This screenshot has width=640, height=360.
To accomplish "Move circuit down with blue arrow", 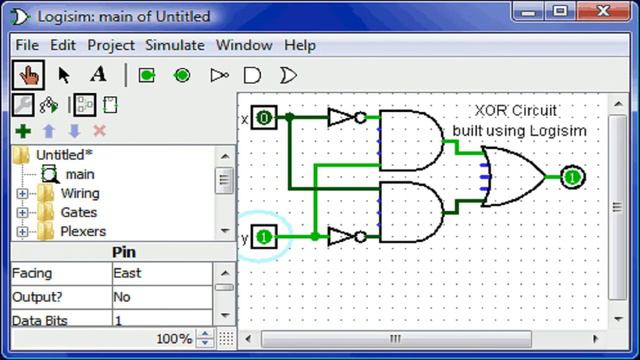I will [74, 131].
